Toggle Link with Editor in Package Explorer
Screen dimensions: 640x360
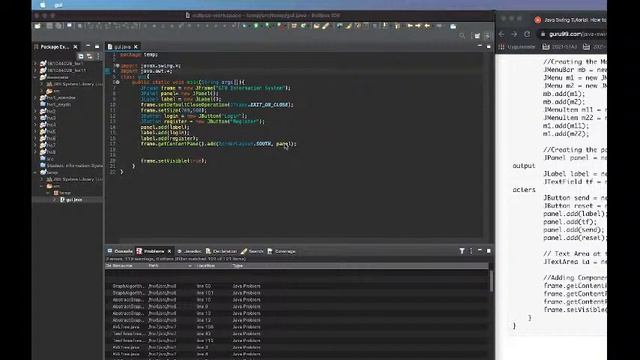89,56
